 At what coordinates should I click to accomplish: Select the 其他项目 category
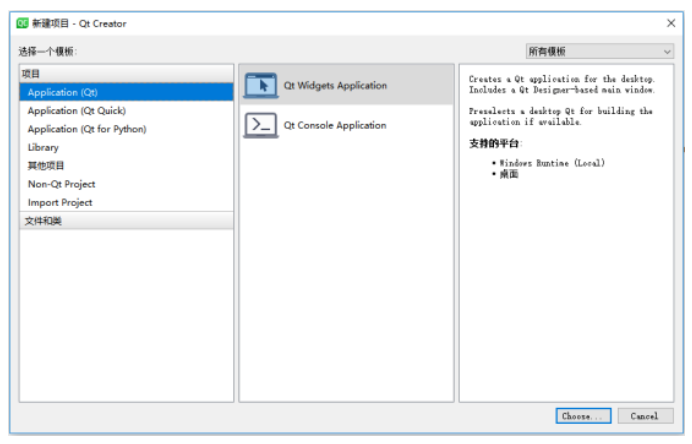pyautogui.click(x=126, y=166)
